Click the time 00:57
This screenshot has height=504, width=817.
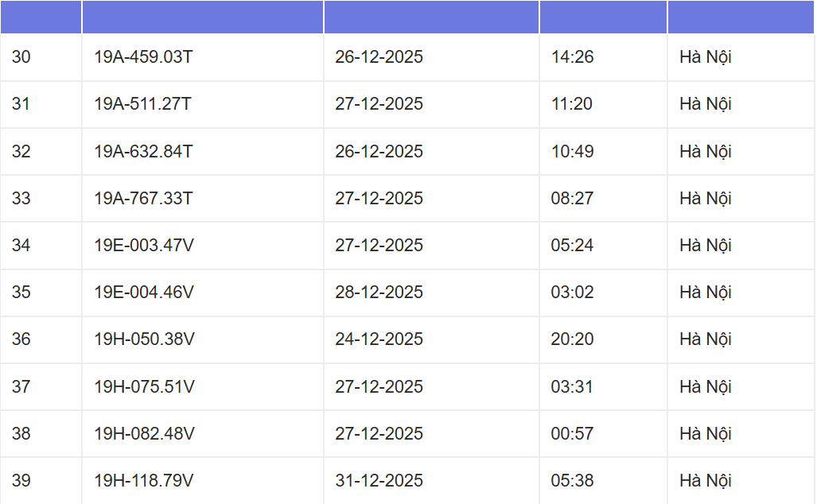tap(572, 433)
